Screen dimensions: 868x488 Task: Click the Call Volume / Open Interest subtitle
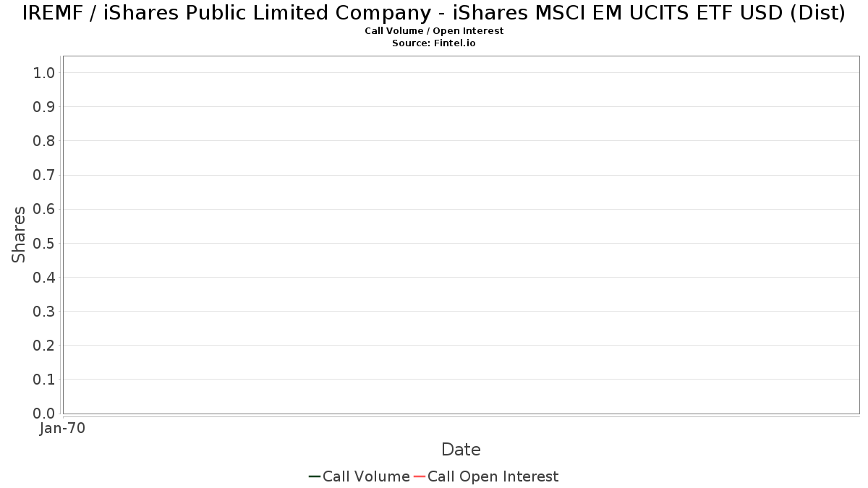(x=434, y=31)
